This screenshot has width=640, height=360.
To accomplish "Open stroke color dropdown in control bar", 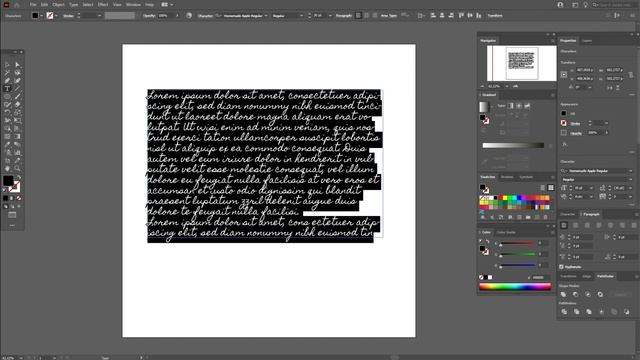I will [x=56, y=16].
